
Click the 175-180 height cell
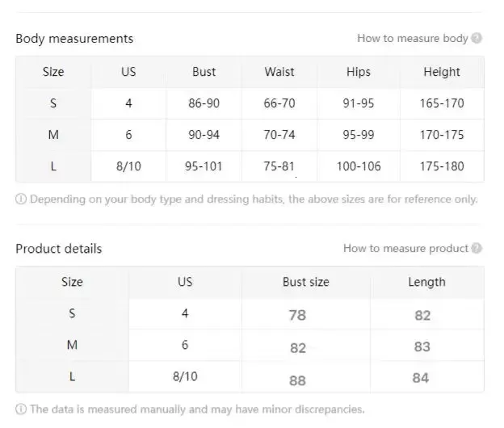click(x=442, y=166)
